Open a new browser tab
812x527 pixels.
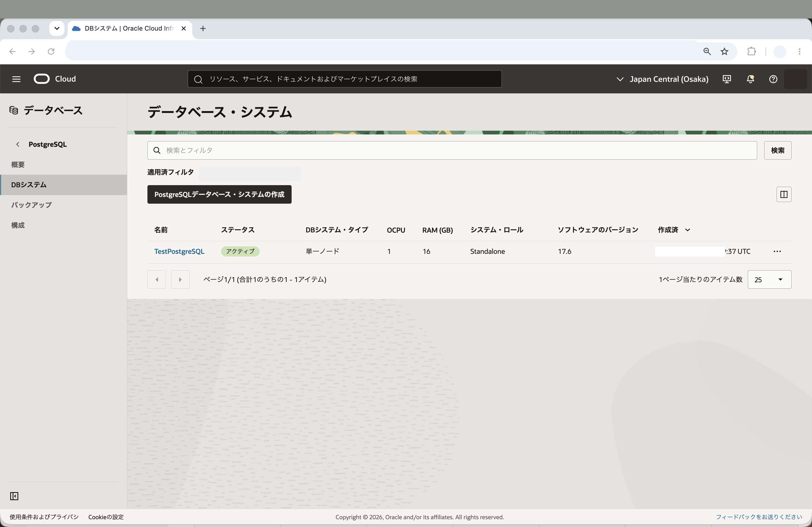point(203,29)
